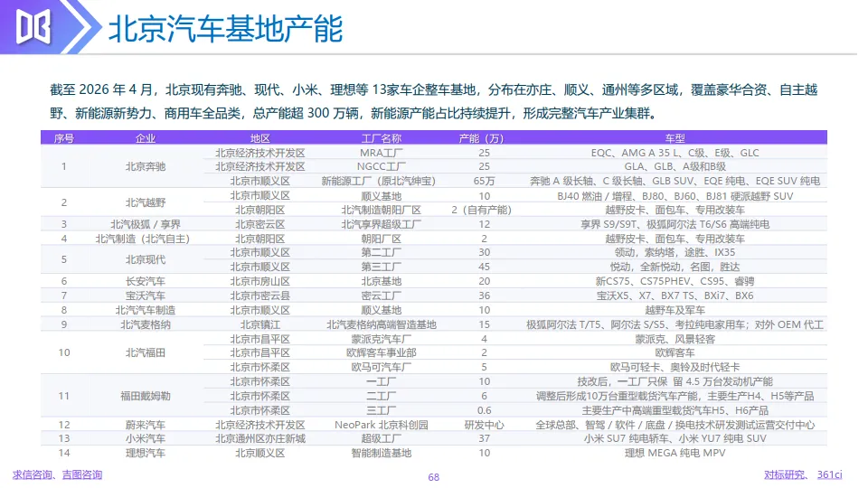The height and width of the screenshot is (488, 868).
Task: Click the 密云工厂 cell
Action: (381, 296)
